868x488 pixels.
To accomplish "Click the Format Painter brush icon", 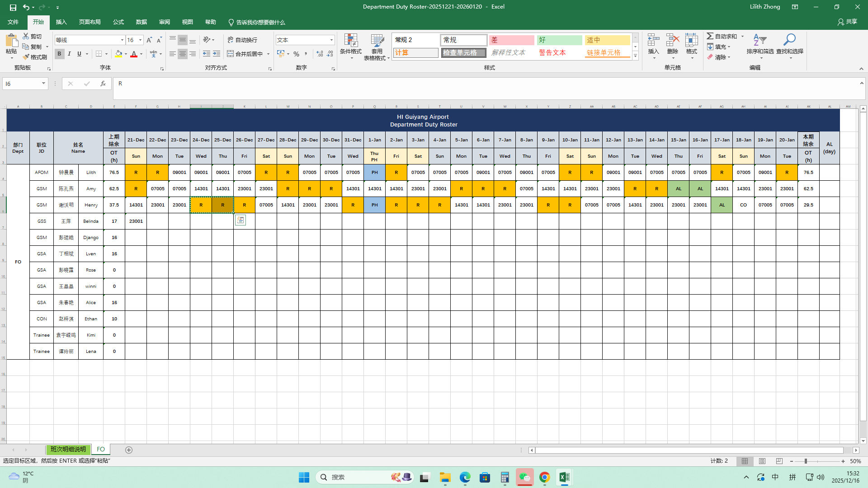I will (x=26, y=57).
